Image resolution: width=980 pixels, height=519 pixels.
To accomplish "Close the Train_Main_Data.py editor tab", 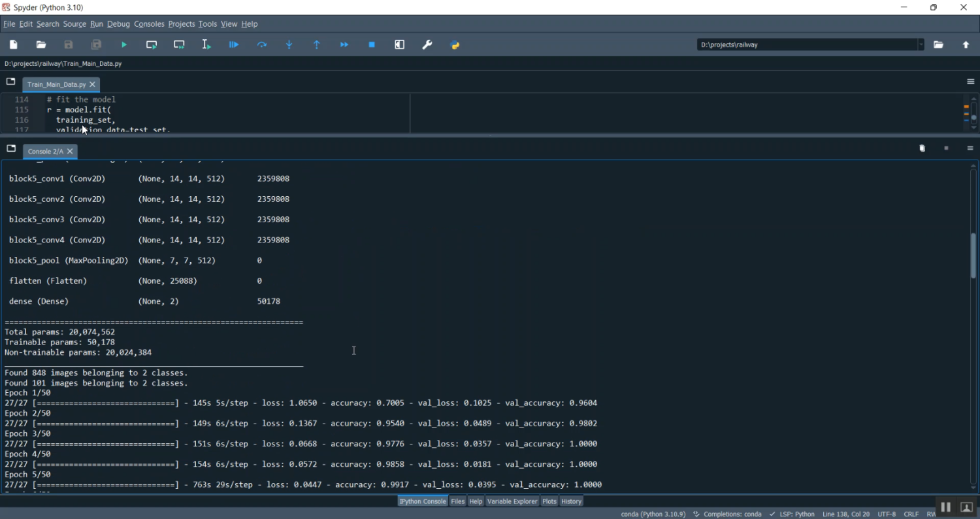I will pos(93,84).
